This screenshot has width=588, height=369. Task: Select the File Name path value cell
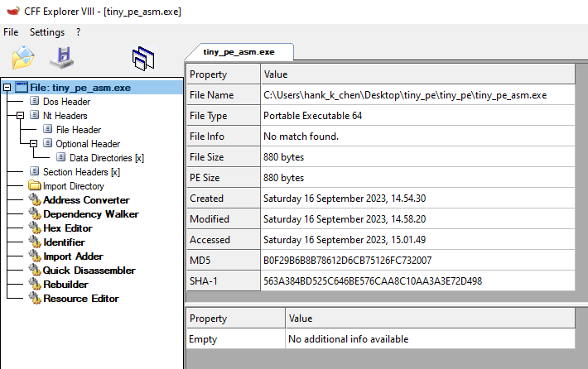click(x=417, y=95)
